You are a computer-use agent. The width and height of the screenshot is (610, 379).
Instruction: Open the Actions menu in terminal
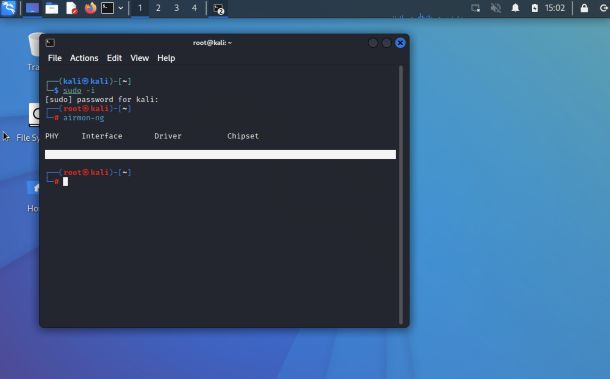click(x=84, y=58)
